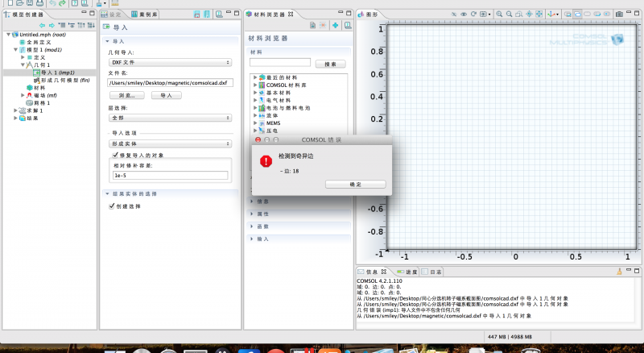Switch to the 设定 tab
The image size is (644, 353).
[112, 15]
